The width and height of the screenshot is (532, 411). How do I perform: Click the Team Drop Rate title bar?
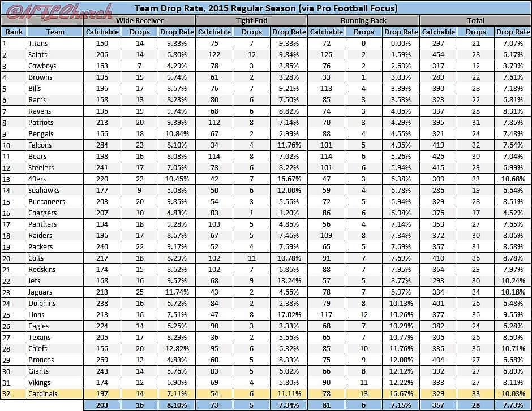(266, 8)
